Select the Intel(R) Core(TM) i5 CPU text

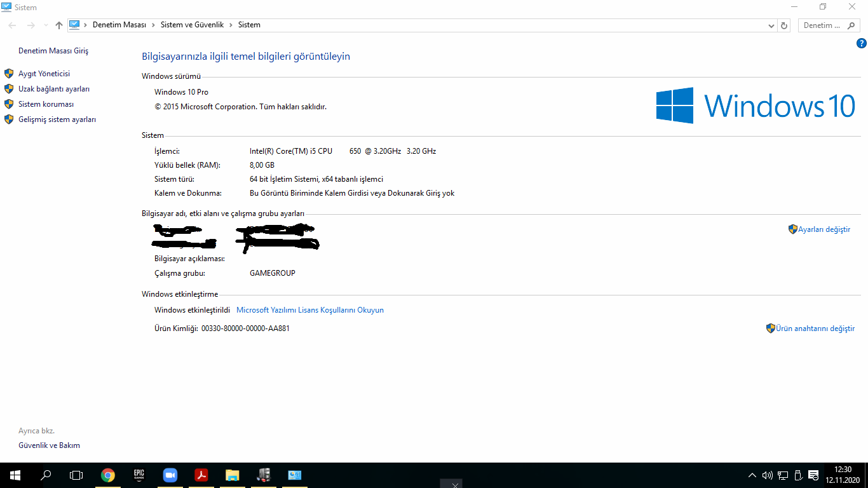tap(291, 151)
